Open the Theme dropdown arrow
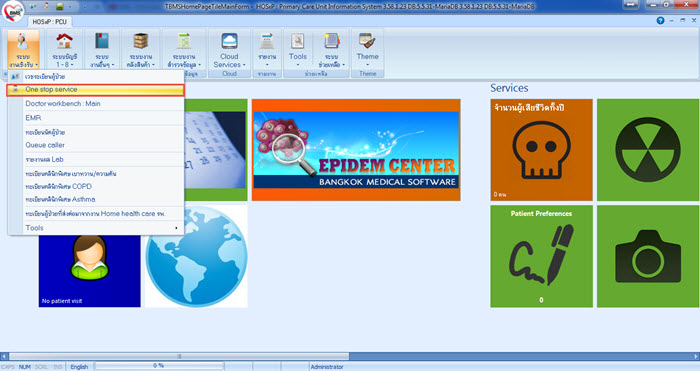The image size is (700, 371). click(367, 65)
